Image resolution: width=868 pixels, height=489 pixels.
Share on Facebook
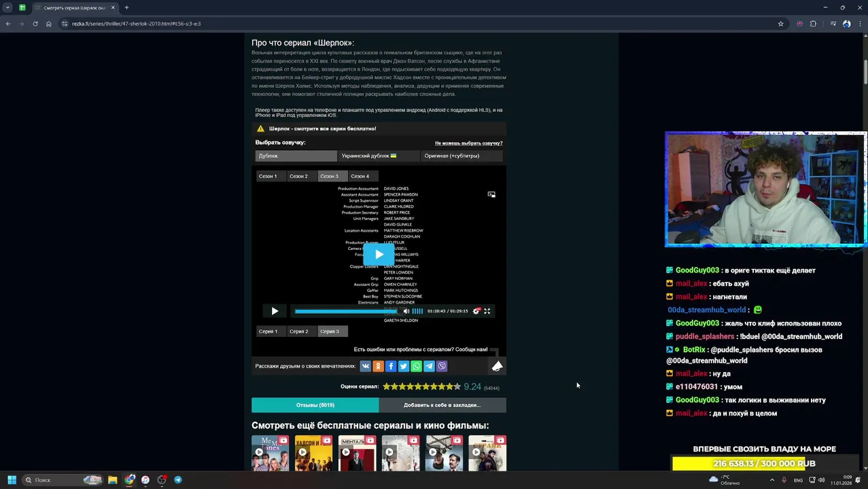click(x=391, y=366)
